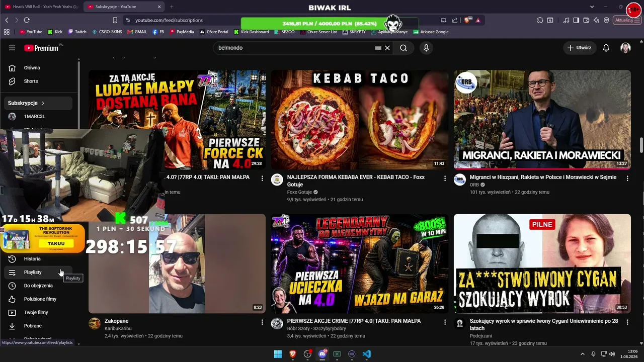644x362 pixels.
Task: Open the notifications bell
Action: point(606,48)
